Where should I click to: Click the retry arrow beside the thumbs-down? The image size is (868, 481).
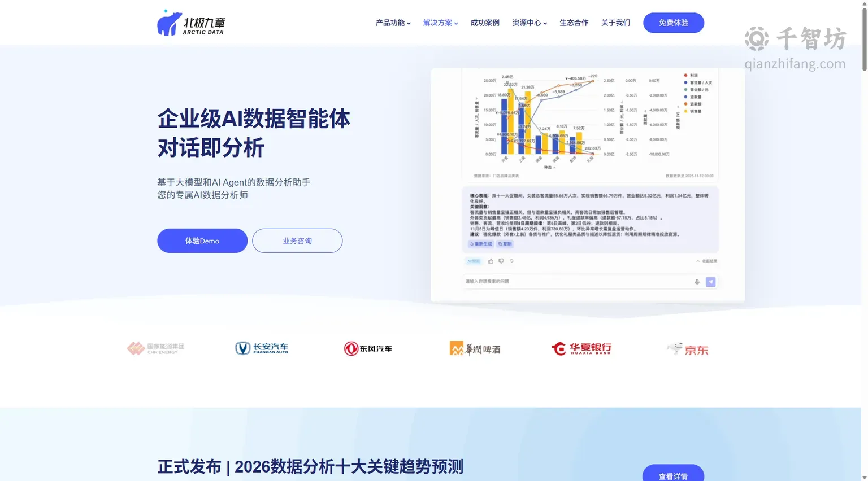511,261
